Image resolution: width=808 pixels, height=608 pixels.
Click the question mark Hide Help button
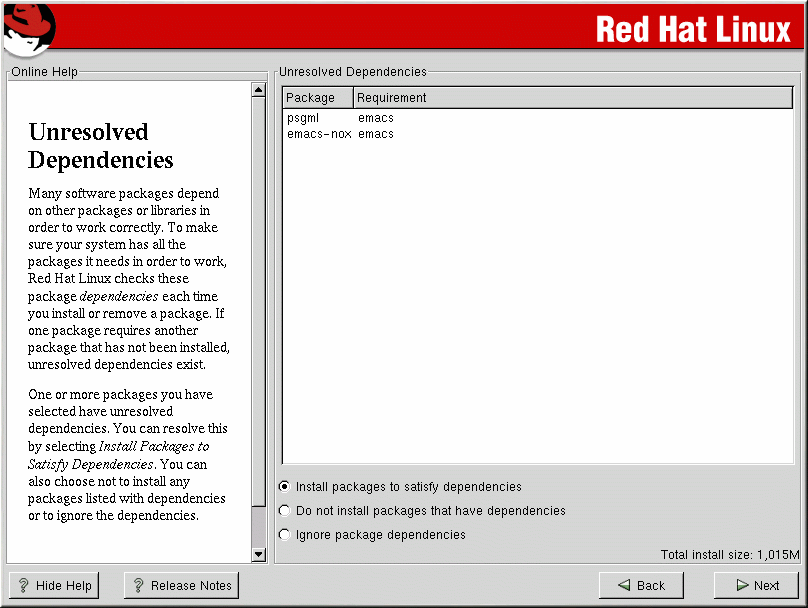coord(54,586)
